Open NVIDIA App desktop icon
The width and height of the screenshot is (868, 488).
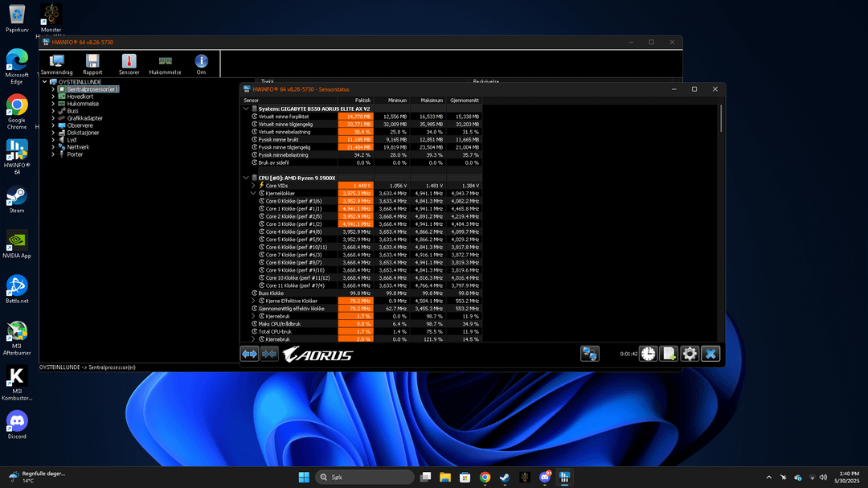click(17, 245)
